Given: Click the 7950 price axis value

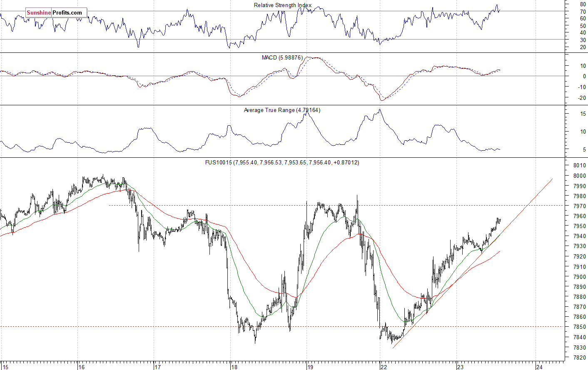Looking at the screenshot, I should click(580, 226).
